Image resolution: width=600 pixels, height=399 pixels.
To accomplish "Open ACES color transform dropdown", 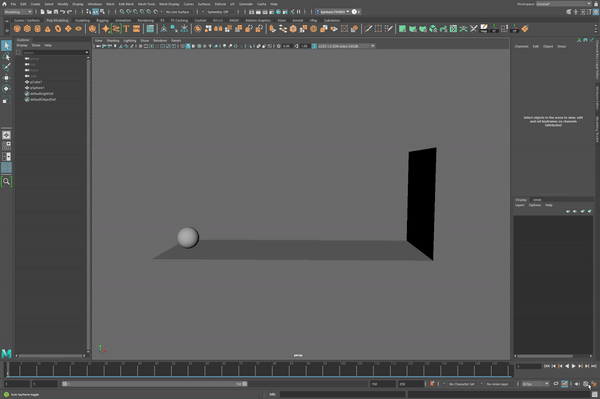I will pos(346,46).
